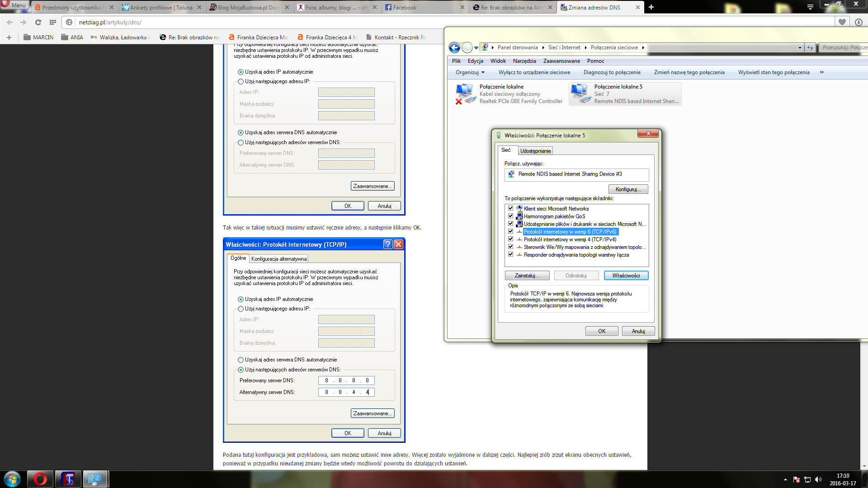
Task: Open the Narzędzia menu
Action: pyautogui.click(x=524, y=61)
